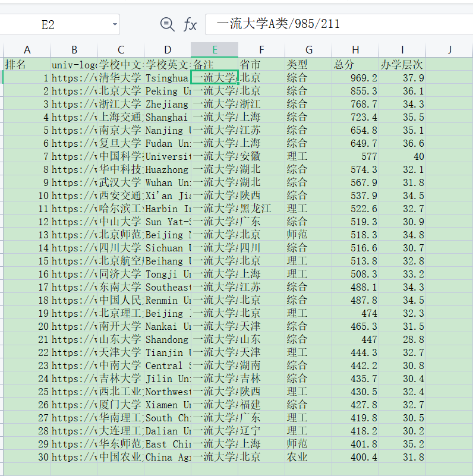Click the province cell 浙江
The image size is (473, 476).
coord(261,104)
